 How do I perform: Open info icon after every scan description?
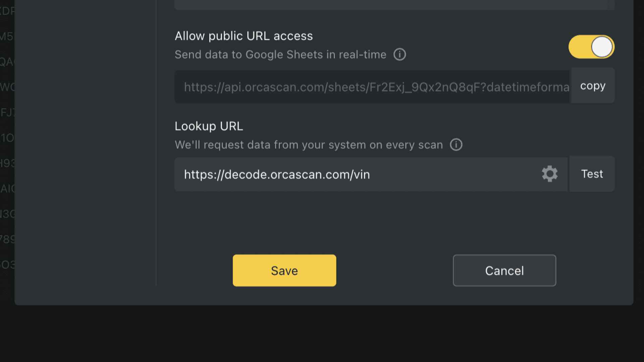456,145
